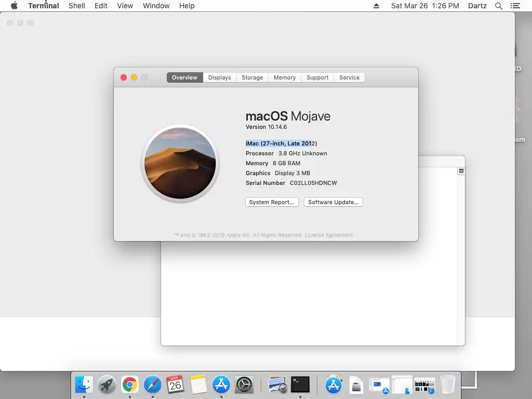
Task: Open Finder from the Dock
Action: click(84, 385)
